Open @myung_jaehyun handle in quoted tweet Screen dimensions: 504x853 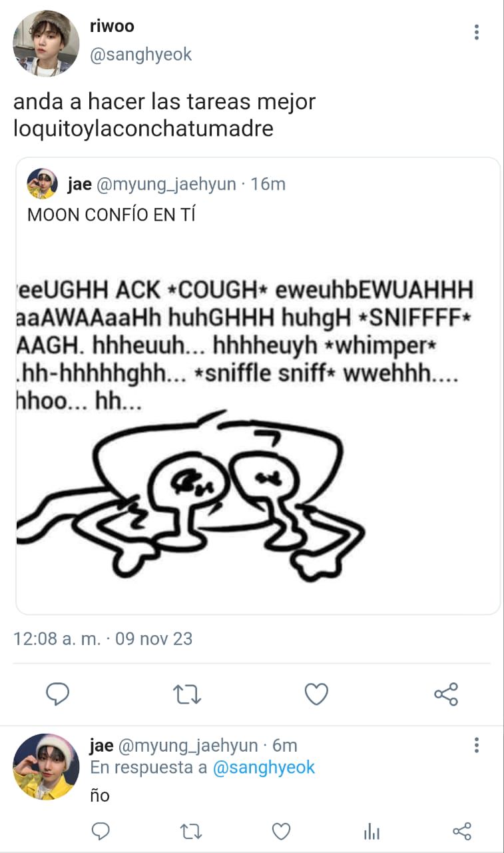coord(166,184)
